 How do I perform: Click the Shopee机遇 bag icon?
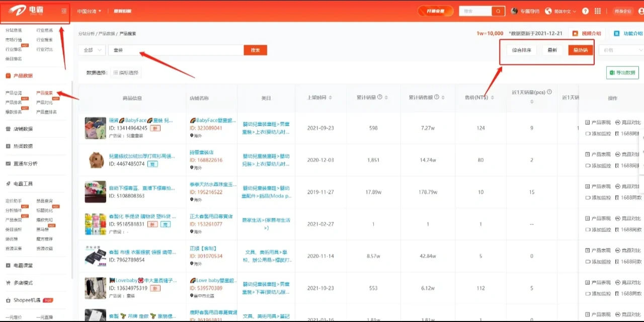(8, 300)
